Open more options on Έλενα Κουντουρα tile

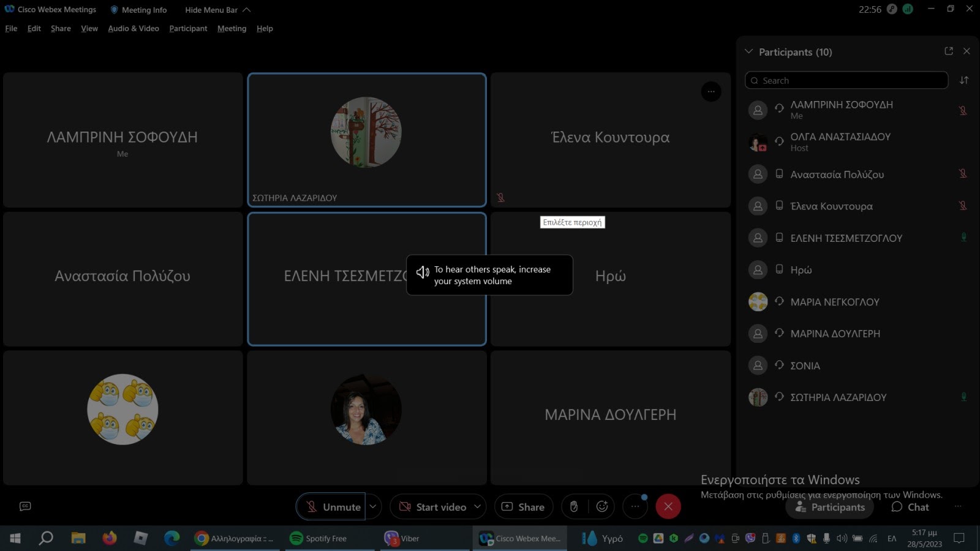710,92
